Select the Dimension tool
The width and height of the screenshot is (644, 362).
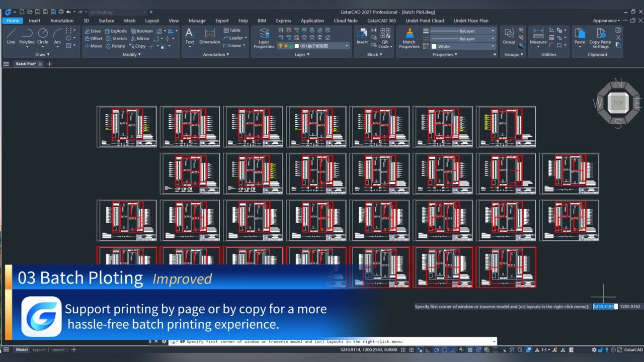point(210,36)
